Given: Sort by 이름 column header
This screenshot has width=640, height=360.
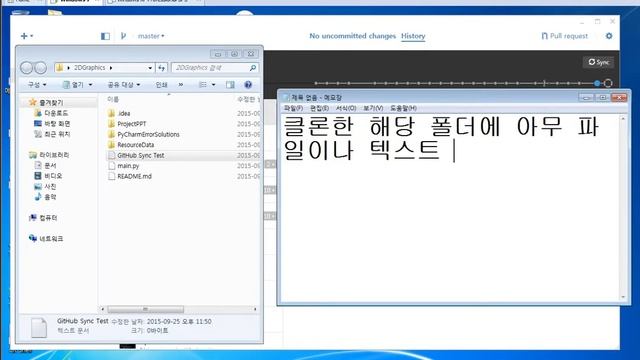Looking at the screenshot, I should 113,99.
